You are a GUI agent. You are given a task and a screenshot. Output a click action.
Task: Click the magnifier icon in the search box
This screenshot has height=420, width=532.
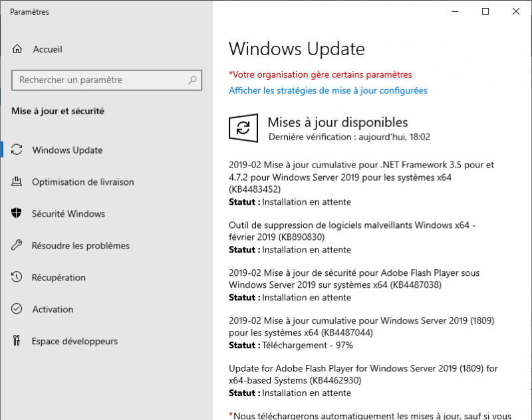click(193, 80)
